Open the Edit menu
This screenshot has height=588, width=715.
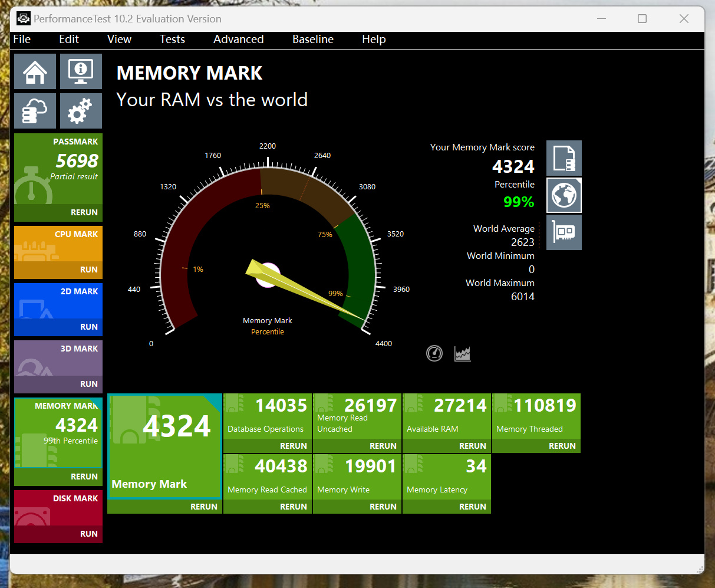pos(69,40)
